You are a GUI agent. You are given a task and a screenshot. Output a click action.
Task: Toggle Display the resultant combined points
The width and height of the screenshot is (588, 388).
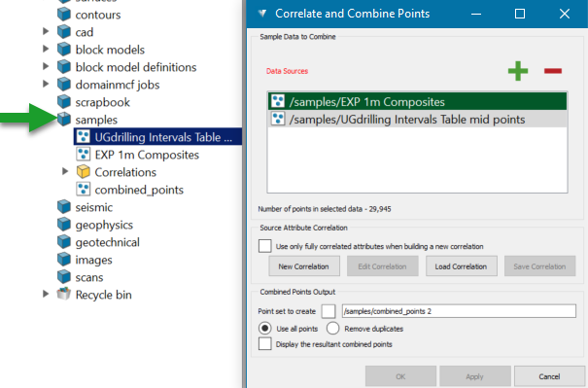(264, 343)
